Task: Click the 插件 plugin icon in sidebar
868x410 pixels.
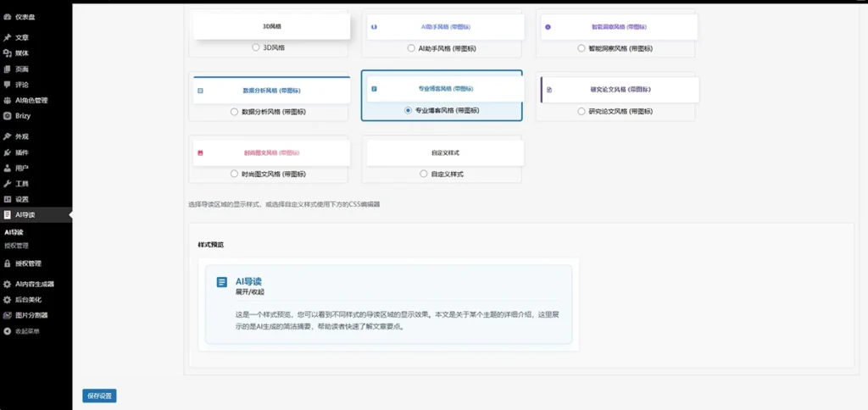Action: click(x=8, y=152)
